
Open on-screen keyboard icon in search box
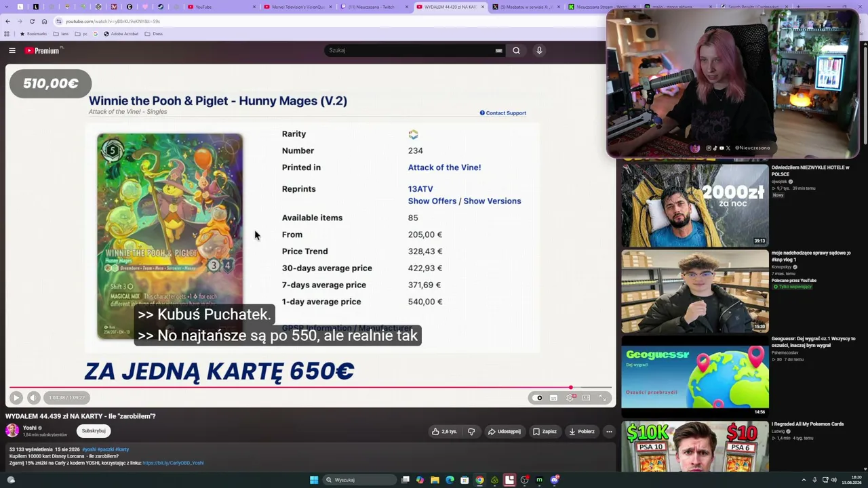499,50
